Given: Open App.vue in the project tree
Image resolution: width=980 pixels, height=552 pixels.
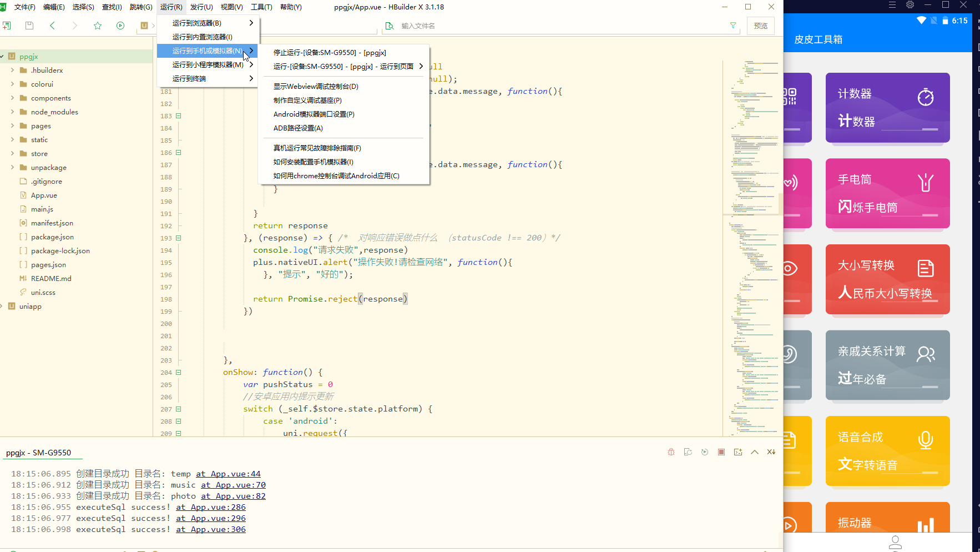Looking at the screenshot, I should coord(44,195).
